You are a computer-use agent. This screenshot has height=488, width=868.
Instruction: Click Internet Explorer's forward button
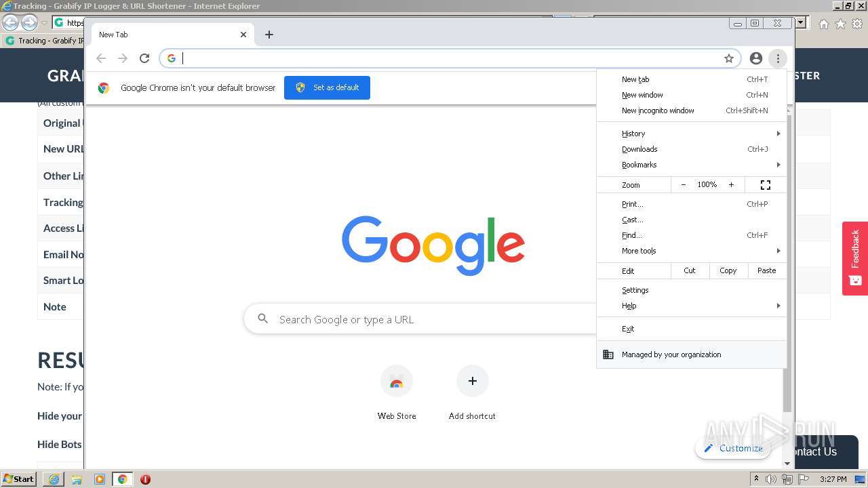tap(29, 23)
